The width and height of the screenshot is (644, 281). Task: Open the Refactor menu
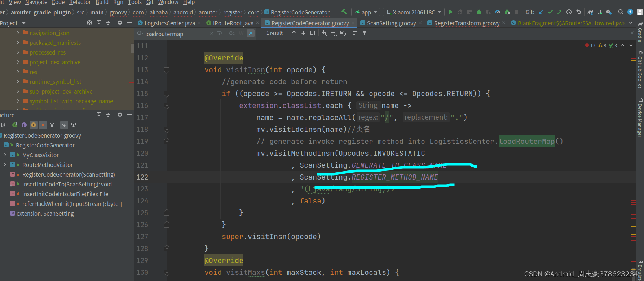pos(80,3)
